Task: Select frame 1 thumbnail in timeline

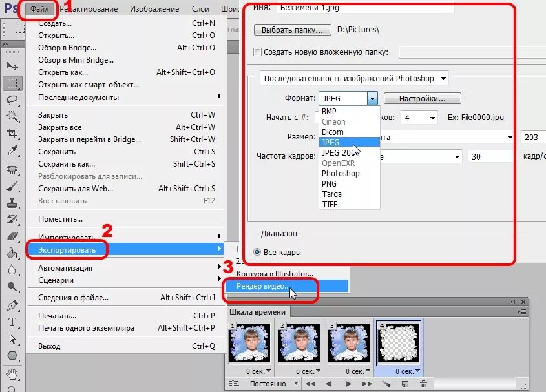Action: pos(249,344)
